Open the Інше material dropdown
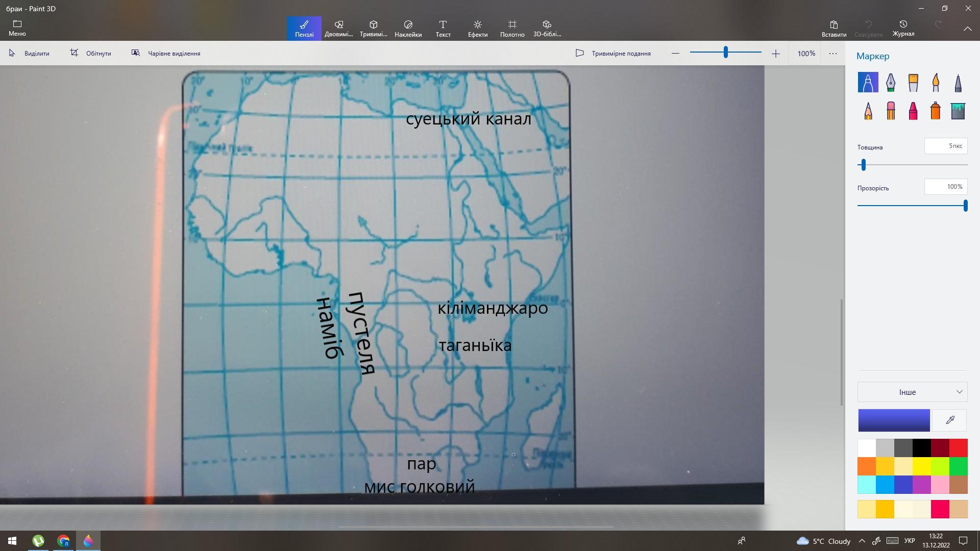 [x=912, y=392]
